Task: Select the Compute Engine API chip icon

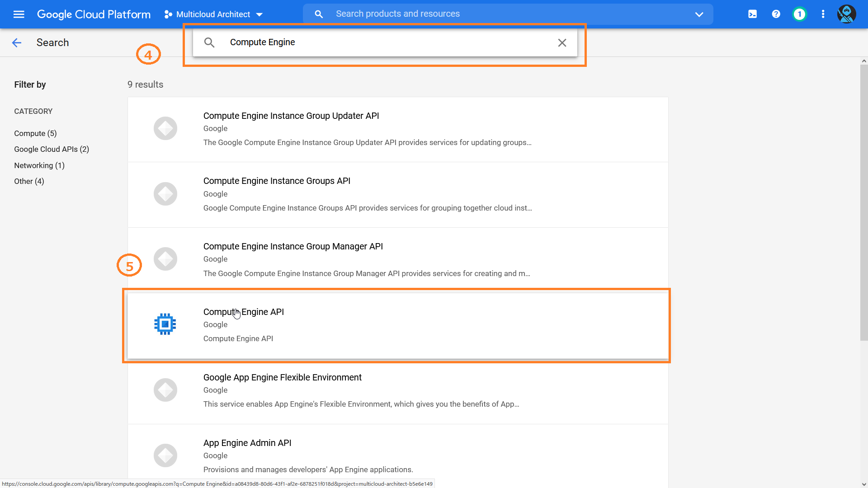Action: pos(165,324)
